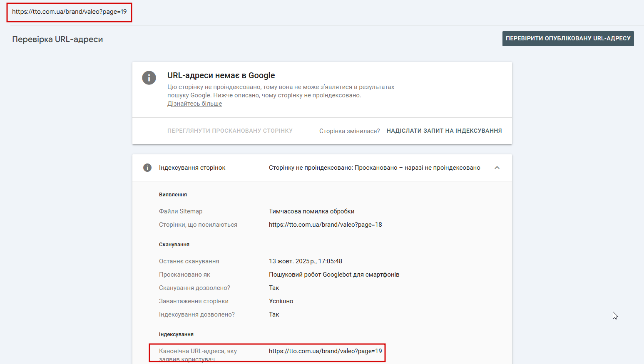644x364 pixels.
Task: Click the "Тимчасова помилка обробки" value
Action: pos(311,211)
